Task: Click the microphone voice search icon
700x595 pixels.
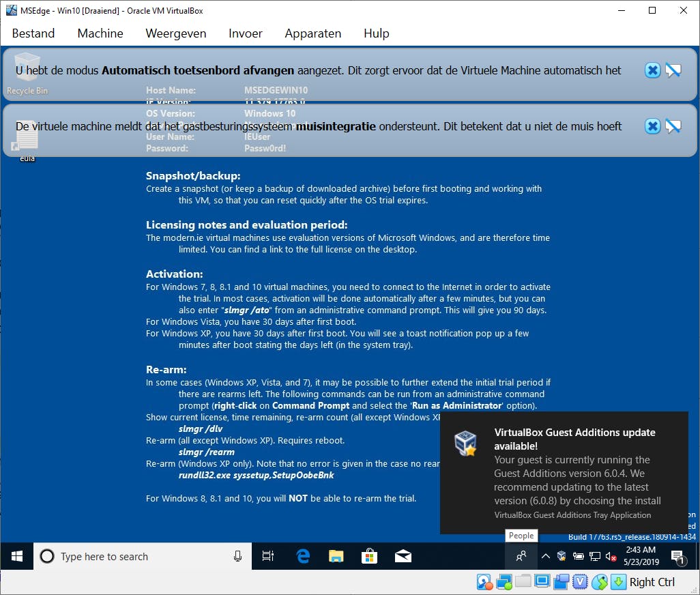Action: 237,556
